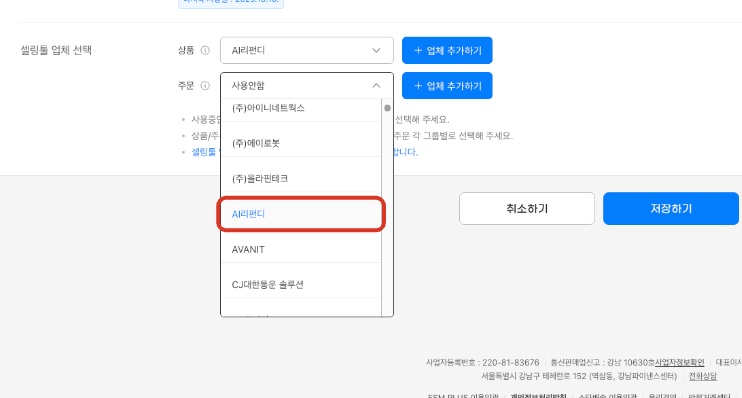The width and height of the screenshot is (742, 398).
Task: Open the 상품 dropdown showing AI리펀디
Action: pos(307,50)
